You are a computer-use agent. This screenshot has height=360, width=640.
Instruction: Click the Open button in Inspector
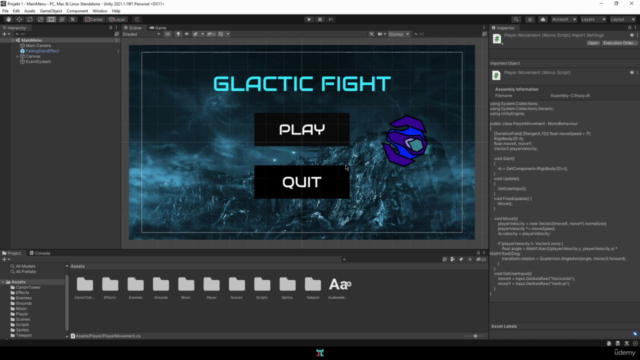(593, 43)
